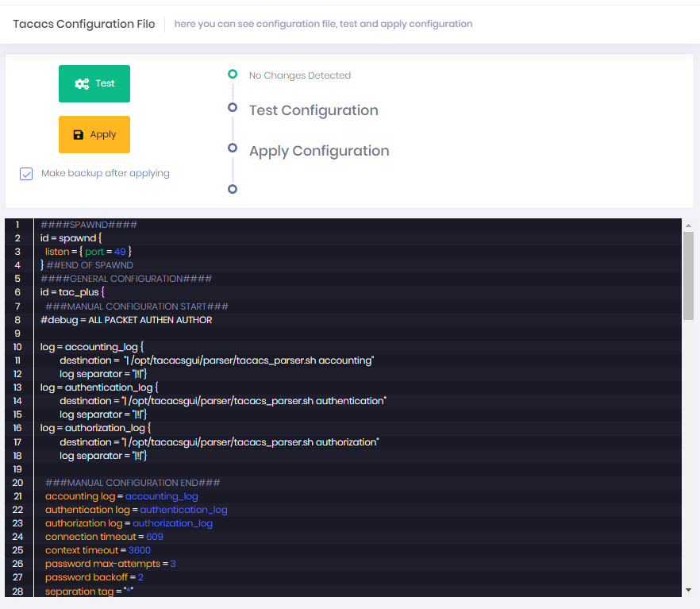Click the yellow Apply button

(94, 134)
